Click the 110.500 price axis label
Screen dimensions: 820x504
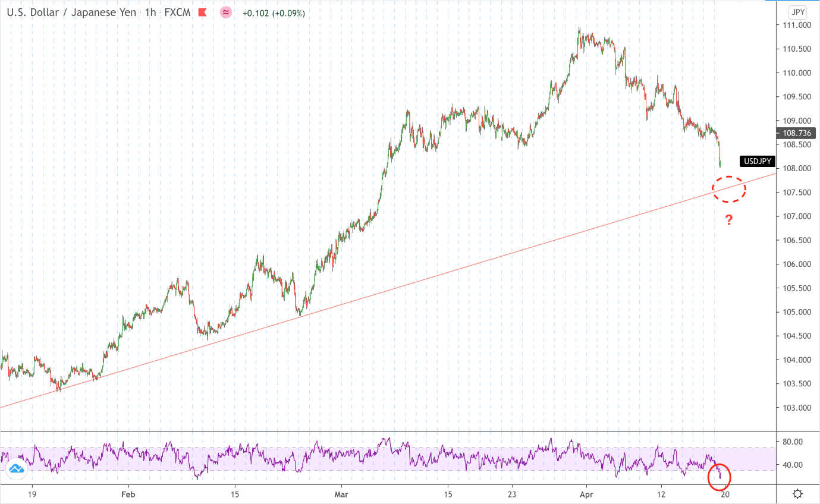coord(796,49)
